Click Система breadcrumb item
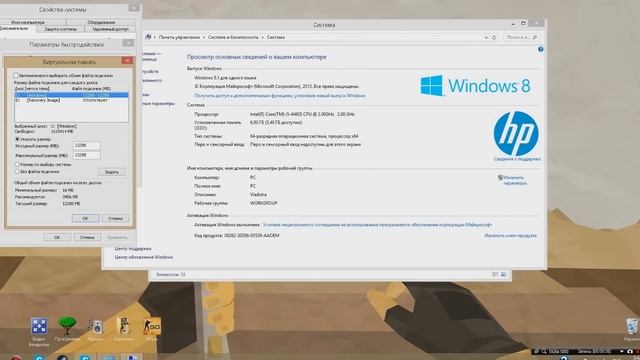The height and width of the screenshot is (360, 640). [276, 37]
